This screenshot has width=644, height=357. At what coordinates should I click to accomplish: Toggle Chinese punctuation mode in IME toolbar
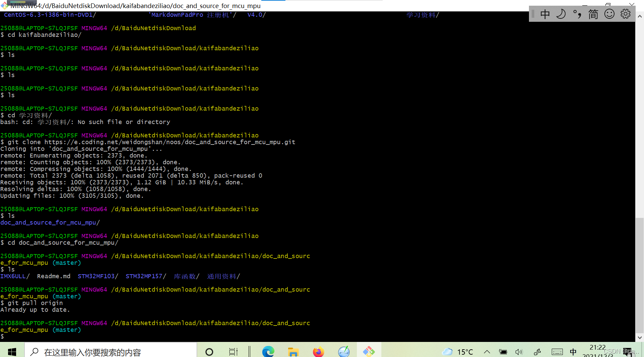[x=577, y=14]
